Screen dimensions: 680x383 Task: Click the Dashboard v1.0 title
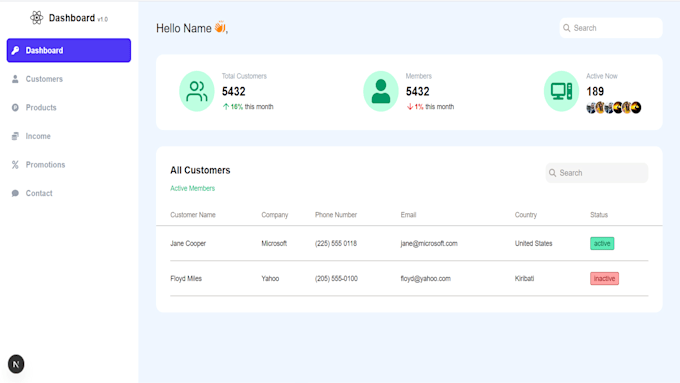[x=78, y=18]
